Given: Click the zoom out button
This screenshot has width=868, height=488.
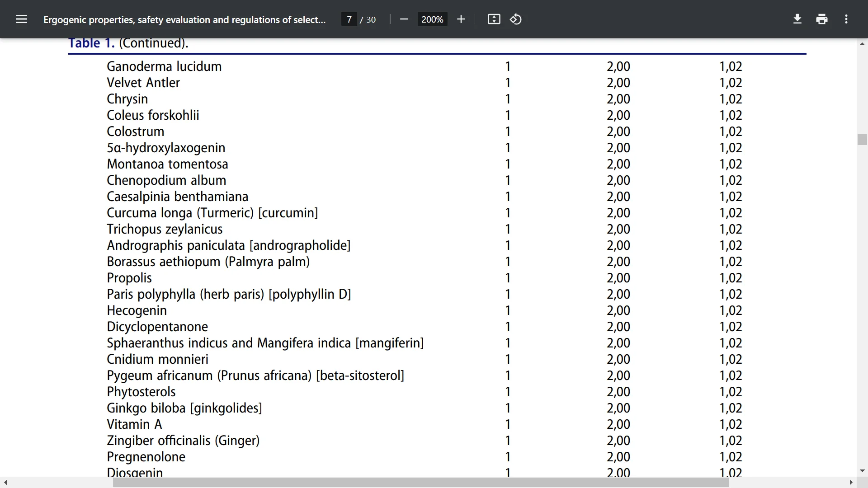Looking at the screenshot, I should (404, 20).
